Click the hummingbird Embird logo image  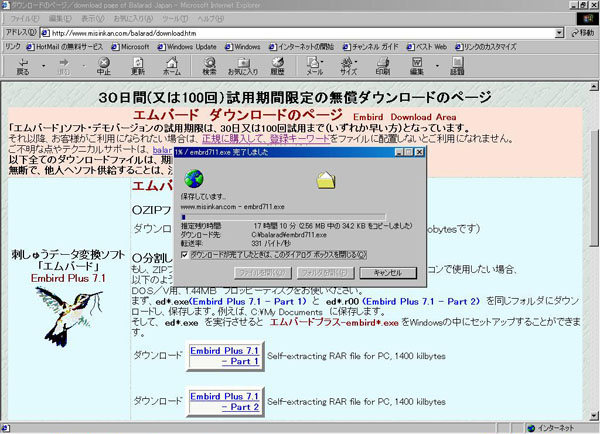pos(69,316)
